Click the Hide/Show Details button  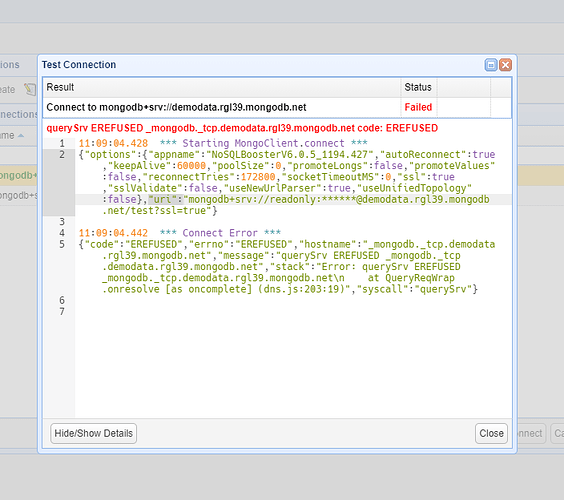[x=94, y=433]
